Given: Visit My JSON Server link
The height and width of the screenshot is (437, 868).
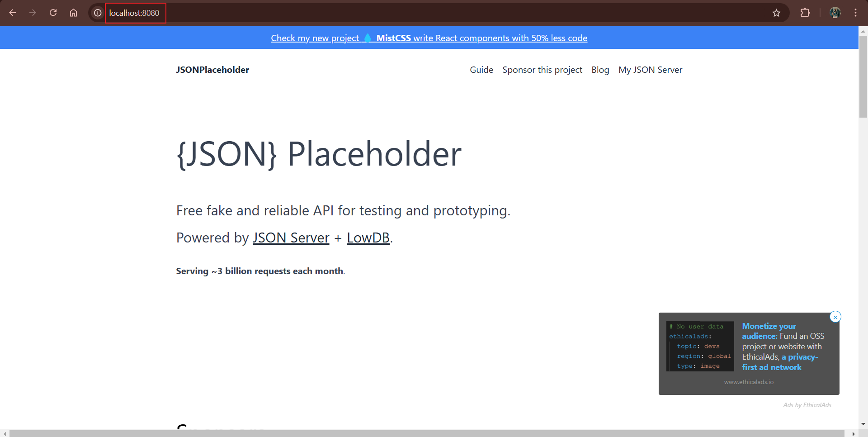Looking at the screenshot, I should 650,70.
